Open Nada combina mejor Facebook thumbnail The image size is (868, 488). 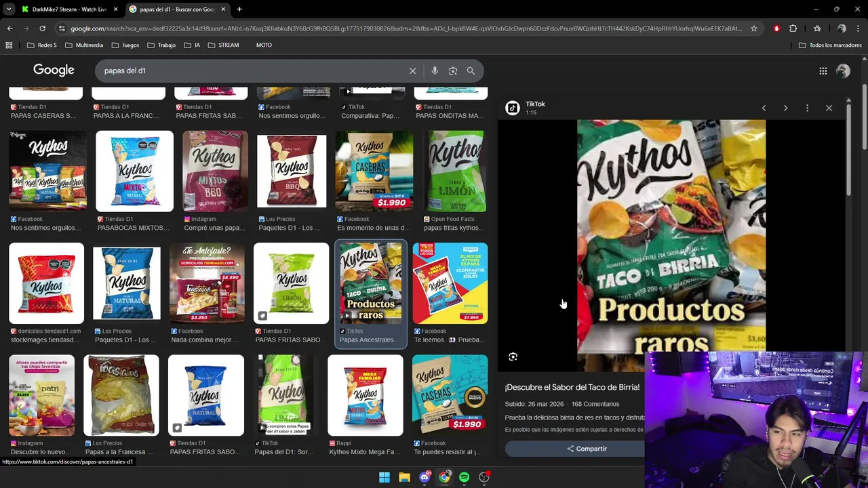[x=207, y=283]
